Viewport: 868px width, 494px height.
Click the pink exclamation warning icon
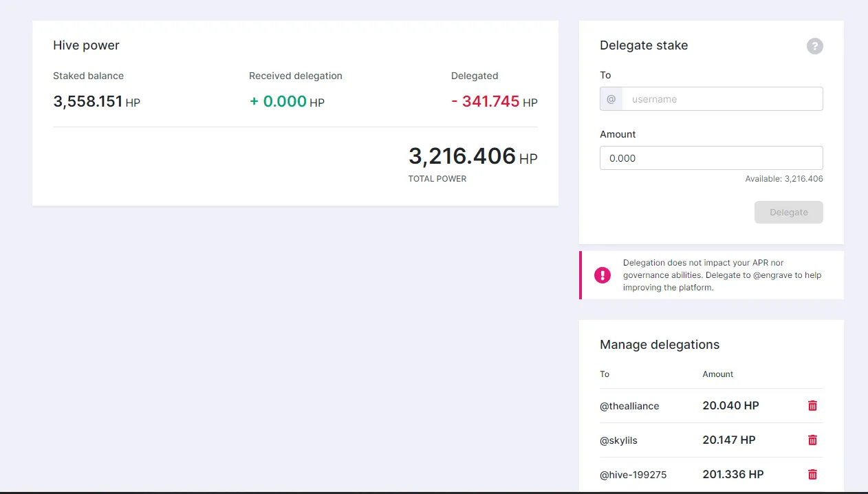[603, 275]
